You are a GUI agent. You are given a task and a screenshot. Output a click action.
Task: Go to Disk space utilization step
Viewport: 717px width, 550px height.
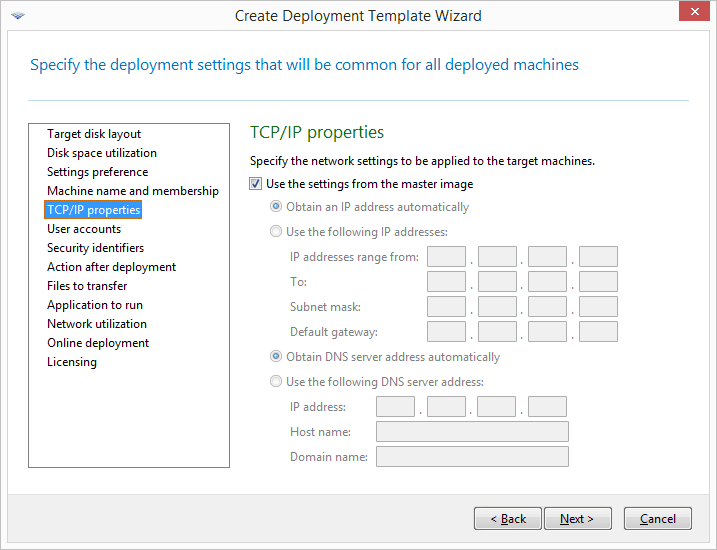click(102, 153)
